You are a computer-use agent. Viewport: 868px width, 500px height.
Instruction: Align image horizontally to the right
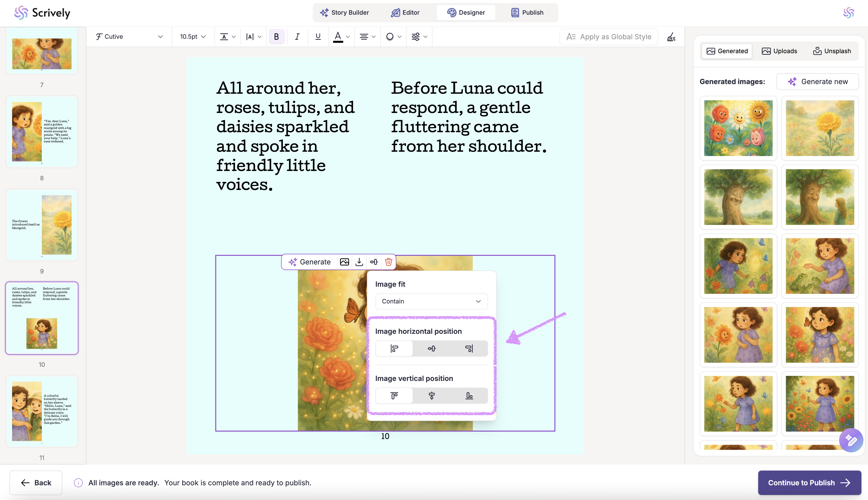(469, 349)
